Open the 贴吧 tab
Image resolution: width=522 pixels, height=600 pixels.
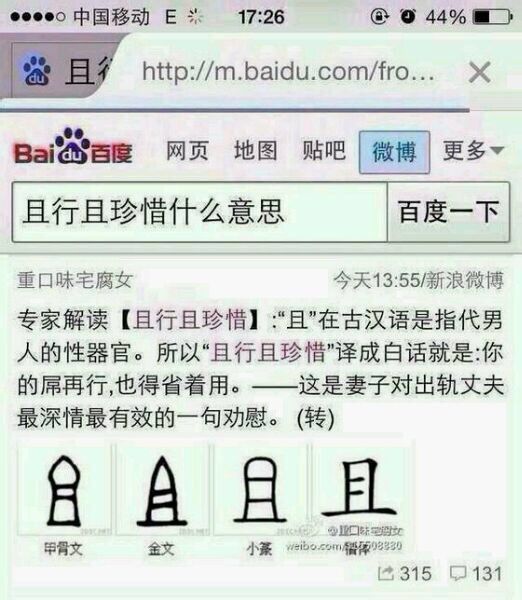click(324, 150)
